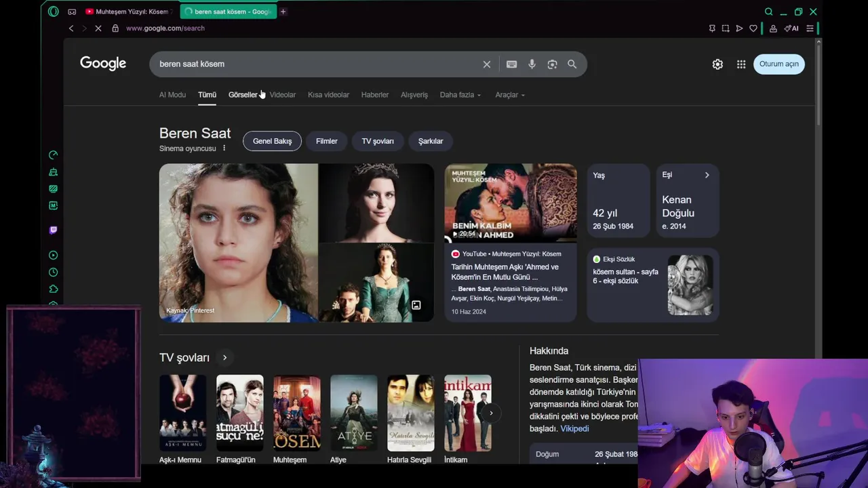The width and height of the screenshot is (868, 488).
Task: Stop the page from loading
Action: (98, 28)
